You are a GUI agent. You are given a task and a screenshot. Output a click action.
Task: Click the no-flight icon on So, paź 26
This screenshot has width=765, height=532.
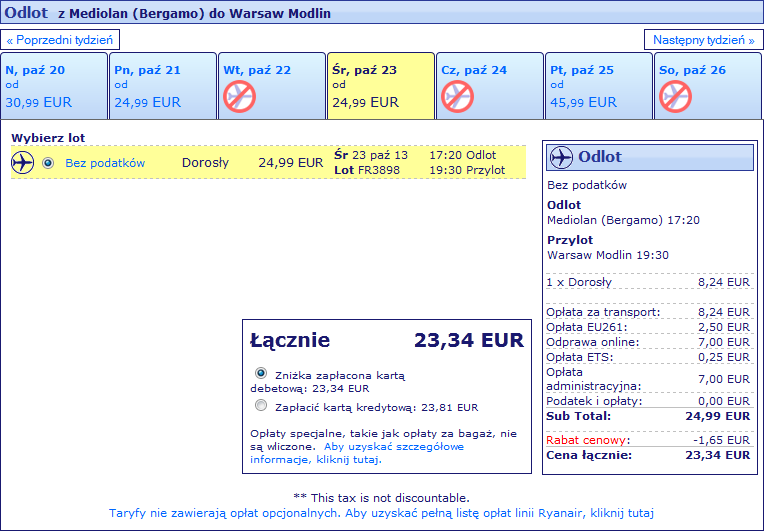[x=676, y=96]
